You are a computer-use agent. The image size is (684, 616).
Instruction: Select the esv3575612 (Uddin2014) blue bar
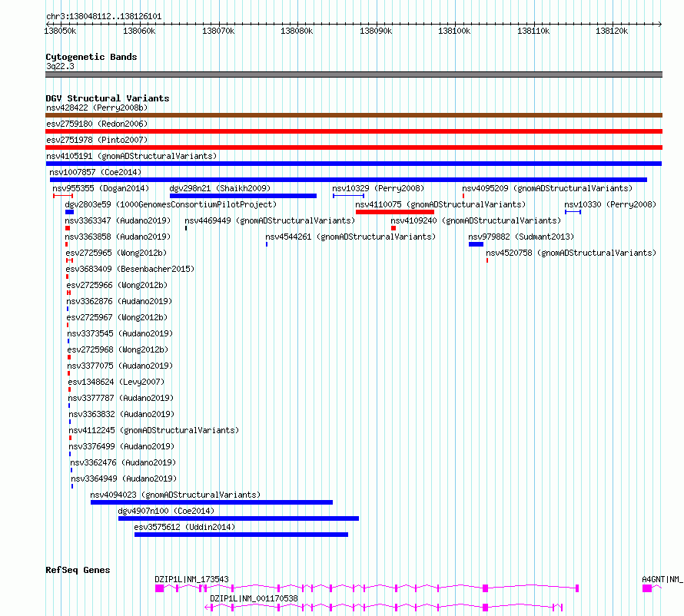click(x=241, y=535)
